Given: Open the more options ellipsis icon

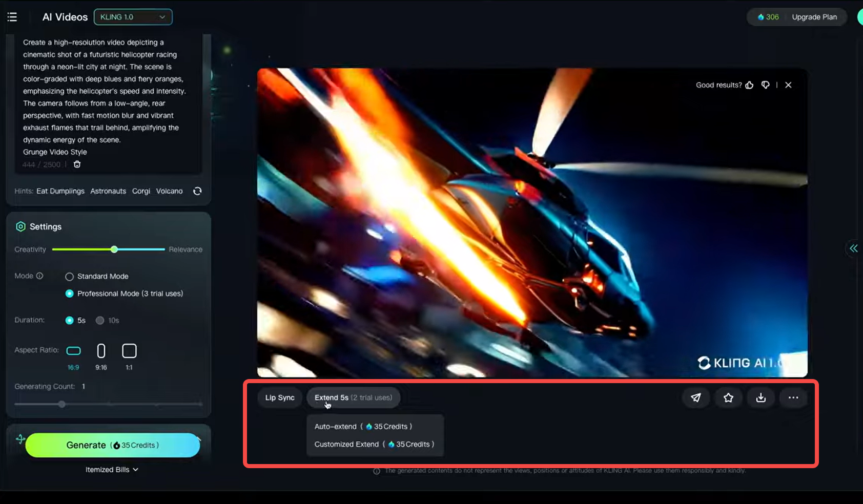Looking at the screenshot, I should (x=793, y=397).
